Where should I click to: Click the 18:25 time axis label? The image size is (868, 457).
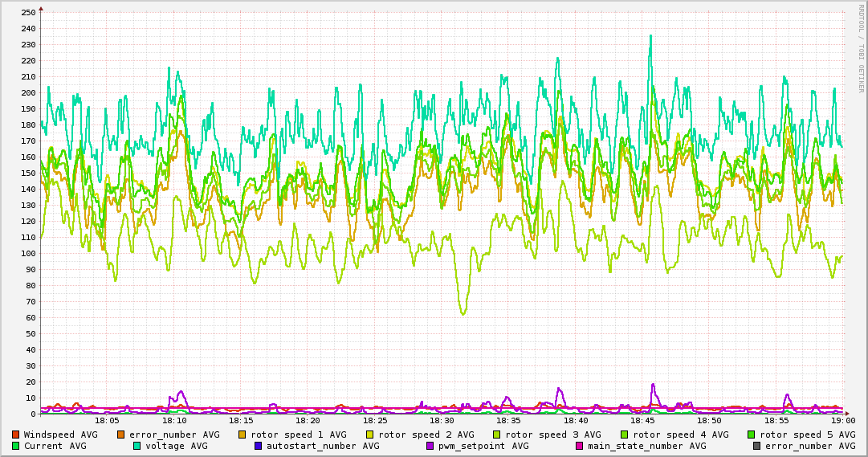[375, 422]
